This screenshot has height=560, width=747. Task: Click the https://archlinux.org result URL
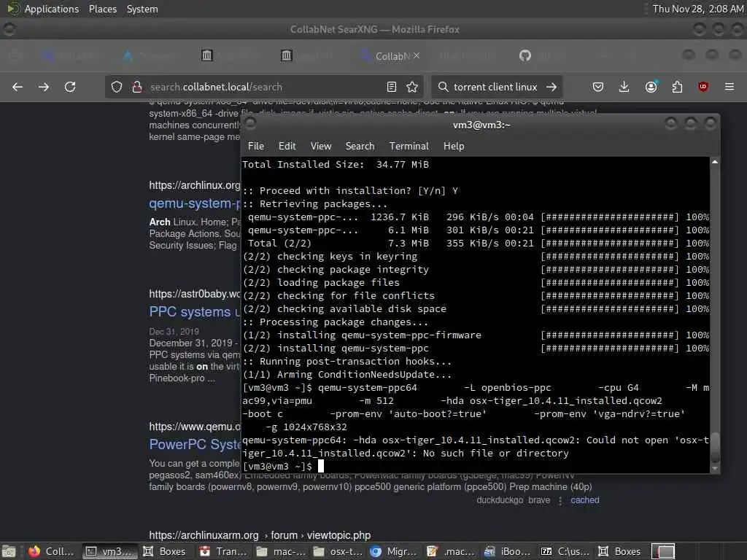tap(194, 185)
